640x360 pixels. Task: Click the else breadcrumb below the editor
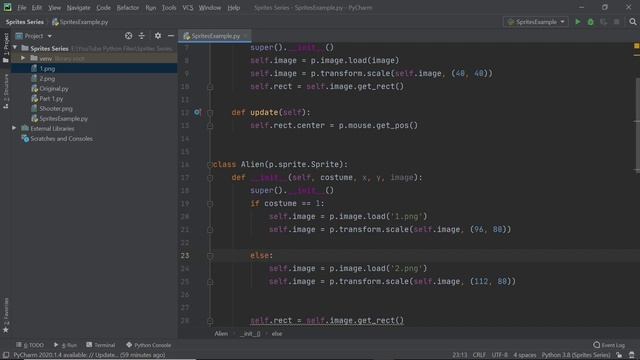coord(277,333)
